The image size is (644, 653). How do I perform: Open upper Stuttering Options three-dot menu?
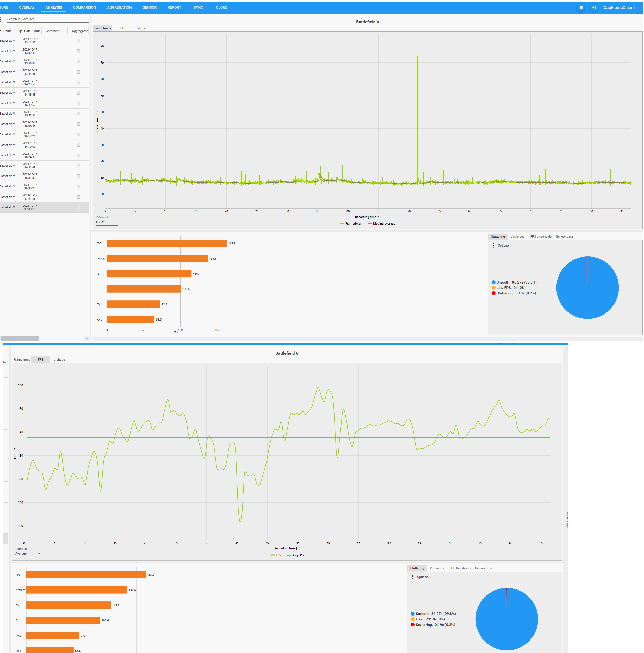click(x=493, y=245)
